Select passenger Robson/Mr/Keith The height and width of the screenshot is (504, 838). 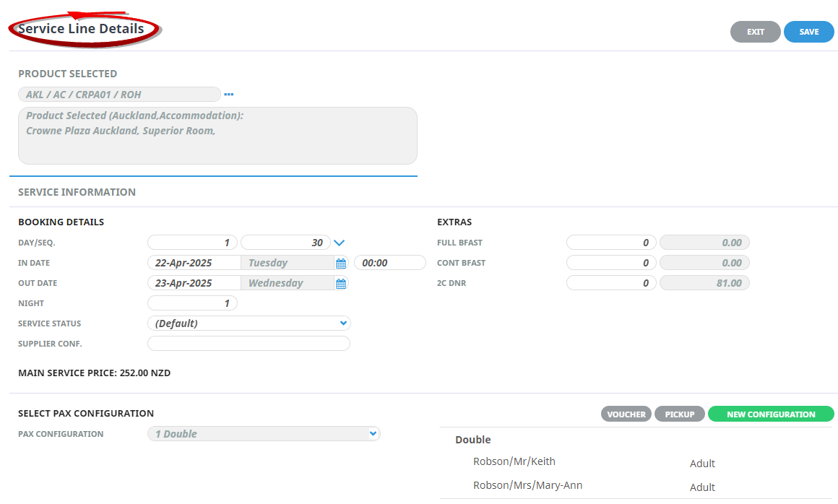pos(514,461)
